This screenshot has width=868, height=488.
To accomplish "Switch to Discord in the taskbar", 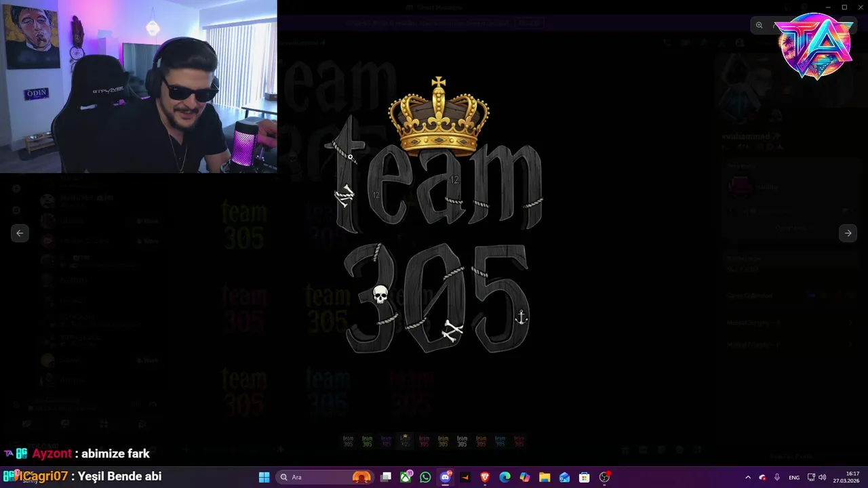I will point(446,477).
